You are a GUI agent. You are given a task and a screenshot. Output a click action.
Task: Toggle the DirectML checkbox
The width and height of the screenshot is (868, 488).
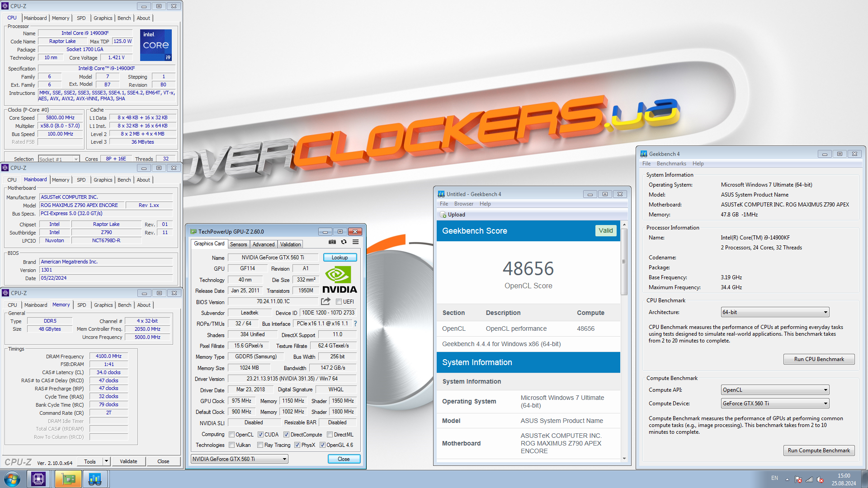click(x=330, y=435)
